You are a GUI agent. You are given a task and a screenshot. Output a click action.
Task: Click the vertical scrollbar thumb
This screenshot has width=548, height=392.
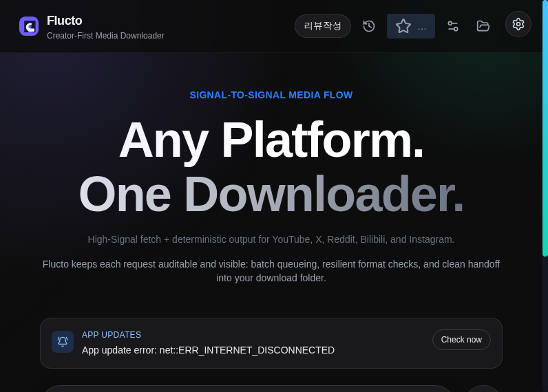point(545,129)
